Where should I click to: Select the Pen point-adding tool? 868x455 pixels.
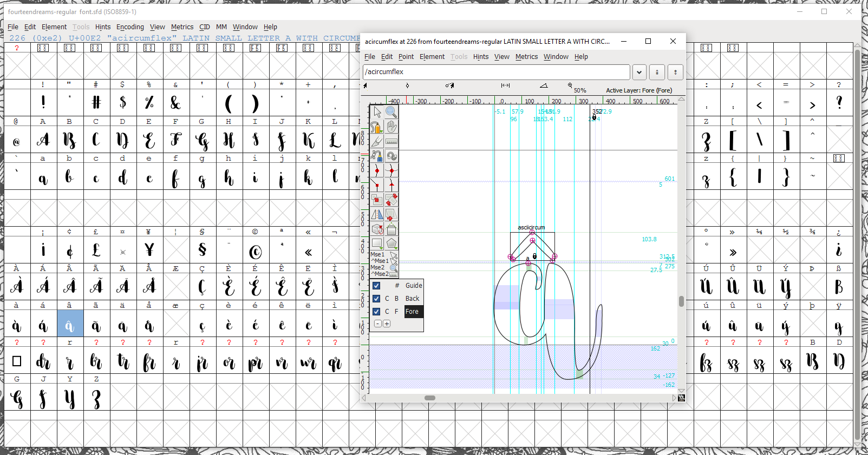pyautogui.click(x=377, y=156)
